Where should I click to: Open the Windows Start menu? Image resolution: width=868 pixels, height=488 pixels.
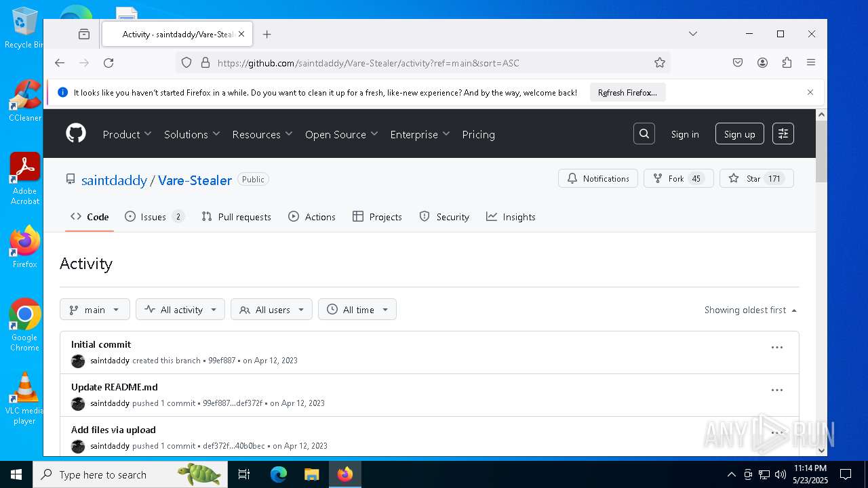click(16, 474)
